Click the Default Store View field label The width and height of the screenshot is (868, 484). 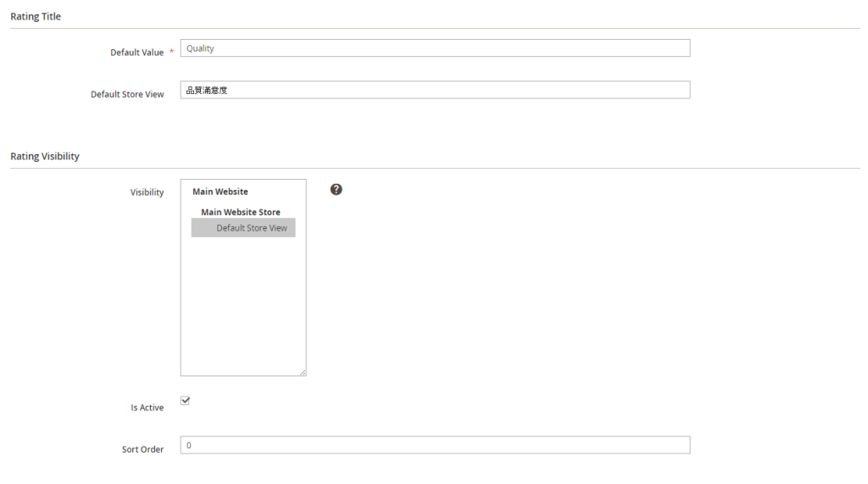coord(127,94)
